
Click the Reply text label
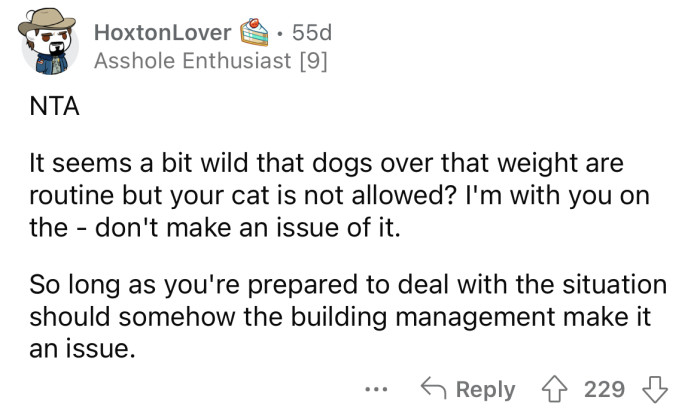[x=485, y=390]
